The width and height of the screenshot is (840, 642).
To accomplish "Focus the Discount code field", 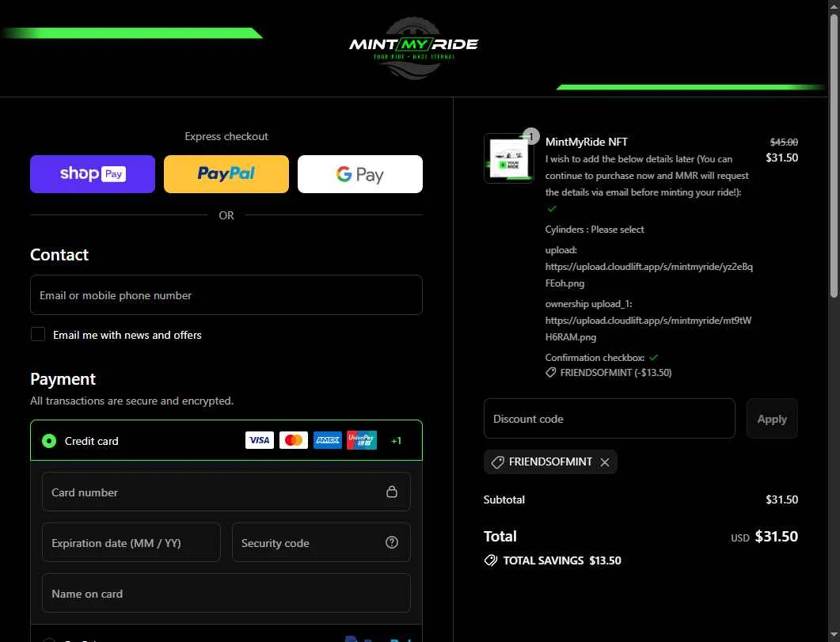I will pyautogui.click(x=609, y=419).
